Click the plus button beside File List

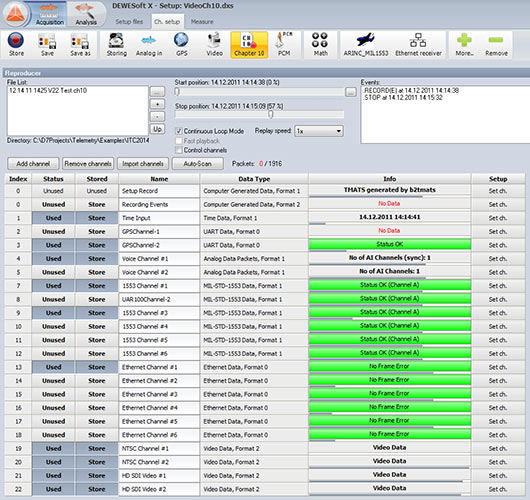click(x=157, y=104)
